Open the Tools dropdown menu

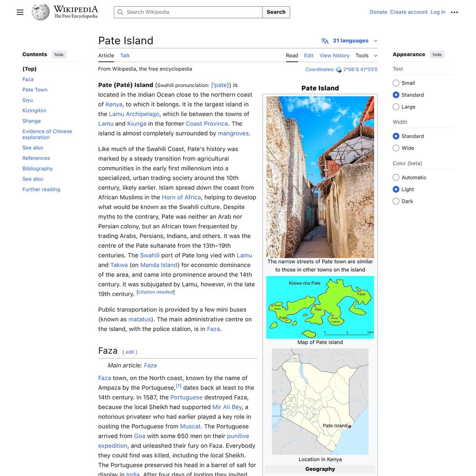(366, 56)
